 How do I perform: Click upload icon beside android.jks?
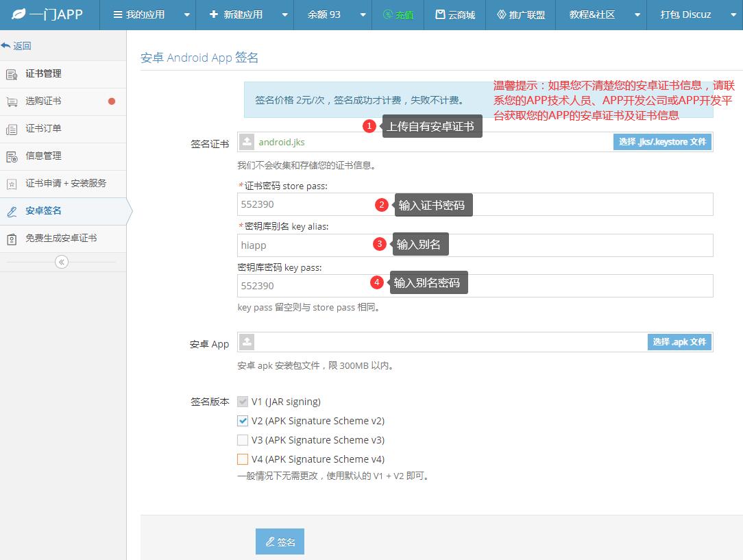click(246, 142)
